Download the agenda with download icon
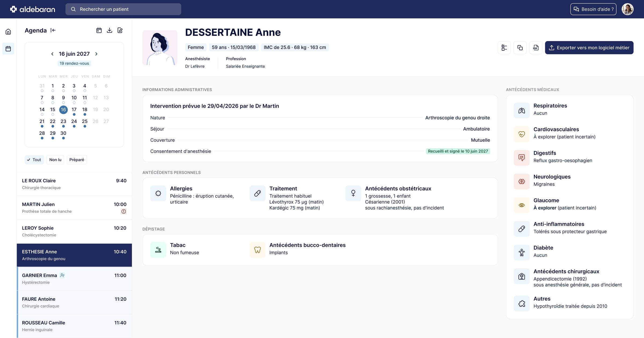Viewport: 644px width, 338px height. click(109, 30)
